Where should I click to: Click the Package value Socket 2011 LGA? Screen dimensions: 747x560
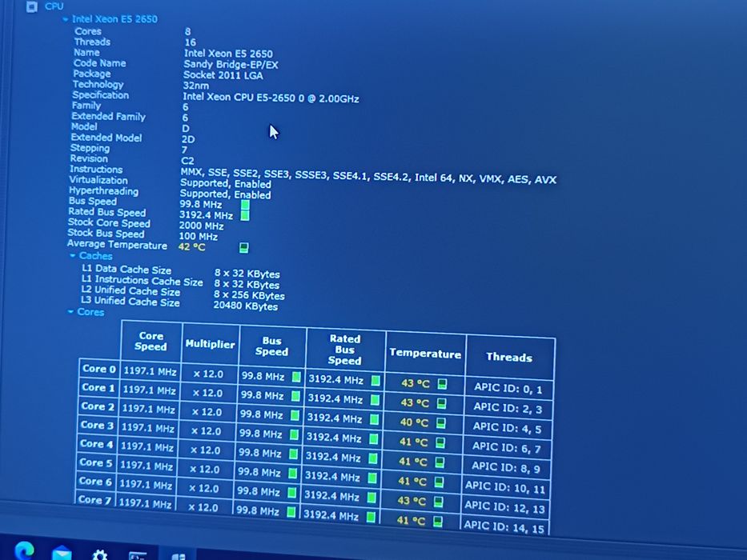tap(223, 75)
